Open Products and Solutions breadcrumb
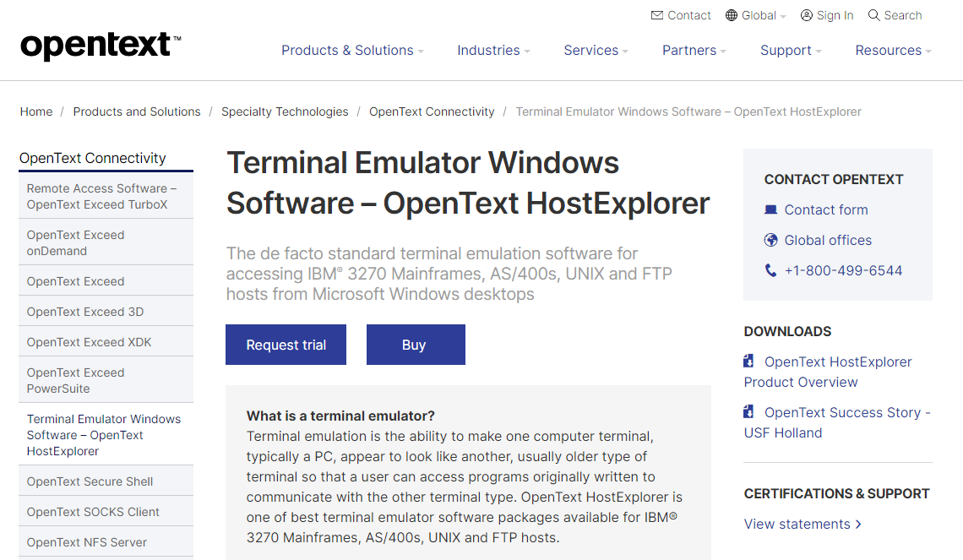This screenshot has width=963, height=560. pyautogui.click(x=137, y=111)
